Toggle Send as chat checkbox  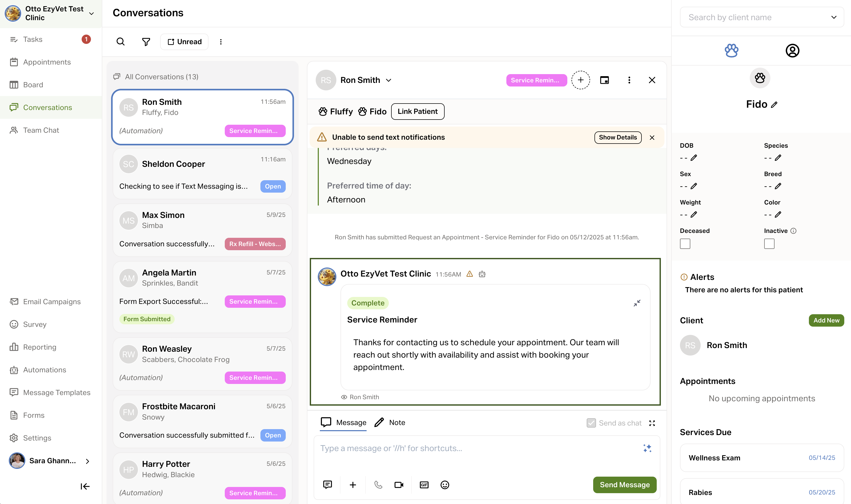(x=591, y=423)
